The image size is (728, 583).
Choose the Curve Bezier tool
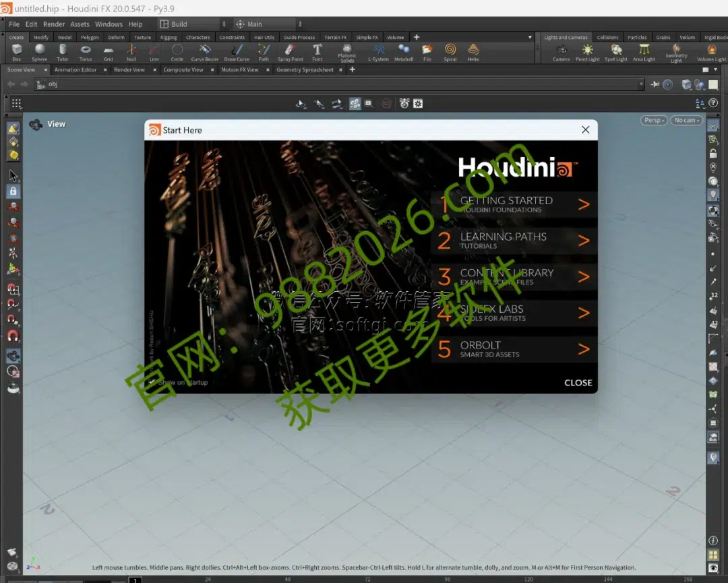[205, 52]
